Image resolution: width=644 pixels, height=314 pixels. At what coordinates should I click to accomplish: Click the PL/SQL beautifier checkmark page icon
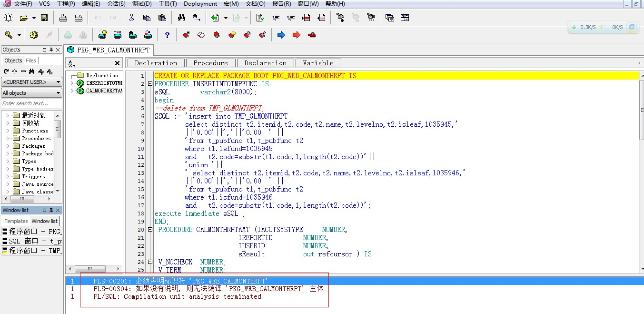(260, 18)
